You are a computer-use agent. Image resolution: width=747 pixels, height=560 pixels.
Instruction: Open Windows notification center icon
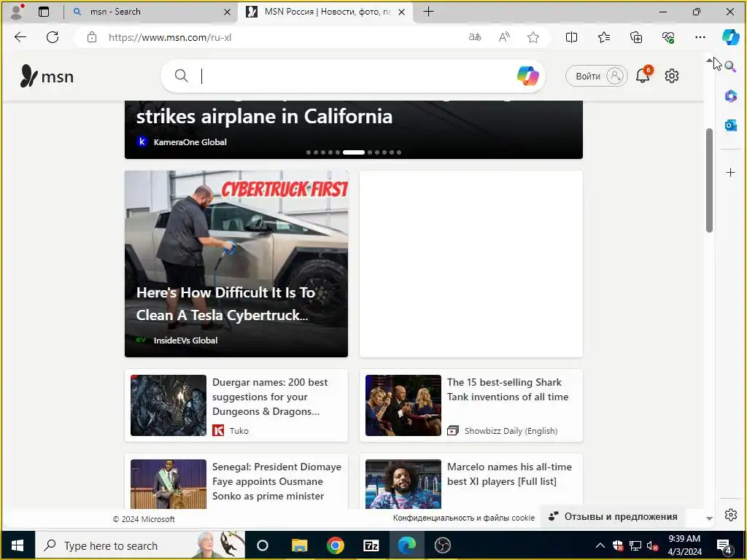pos(724,545)
